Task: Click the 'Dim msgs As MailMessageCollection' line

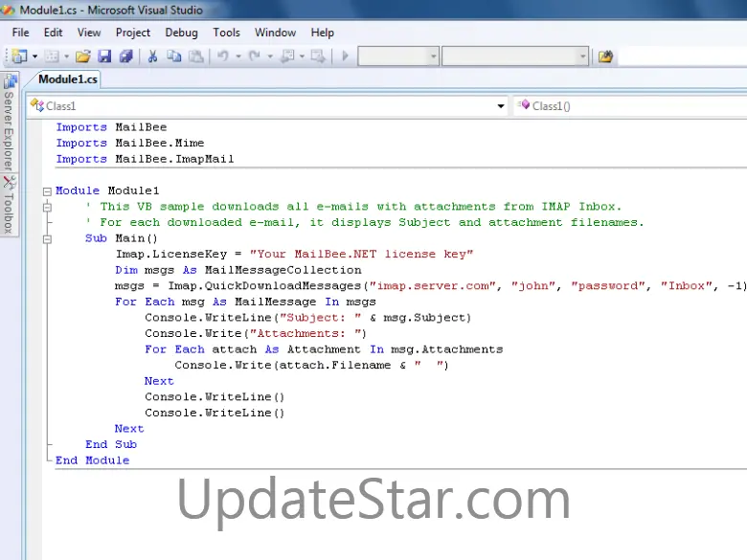Action: 238,270
